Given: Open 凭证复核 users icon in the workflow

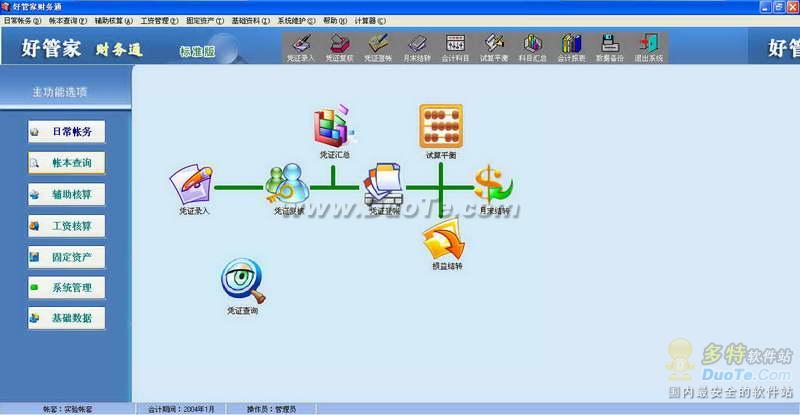Looking at the screenshot, I should pos(288,189).
